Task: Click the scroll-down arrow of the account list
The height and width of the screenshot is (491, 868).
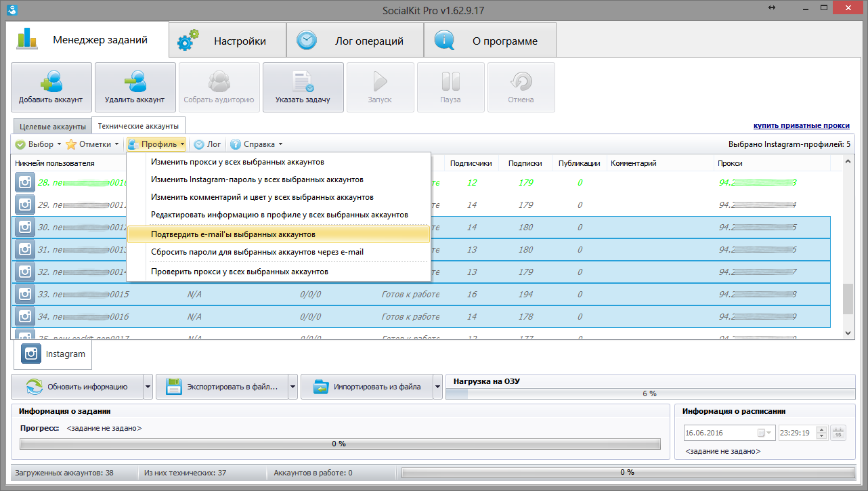Action: coord(848,333)
